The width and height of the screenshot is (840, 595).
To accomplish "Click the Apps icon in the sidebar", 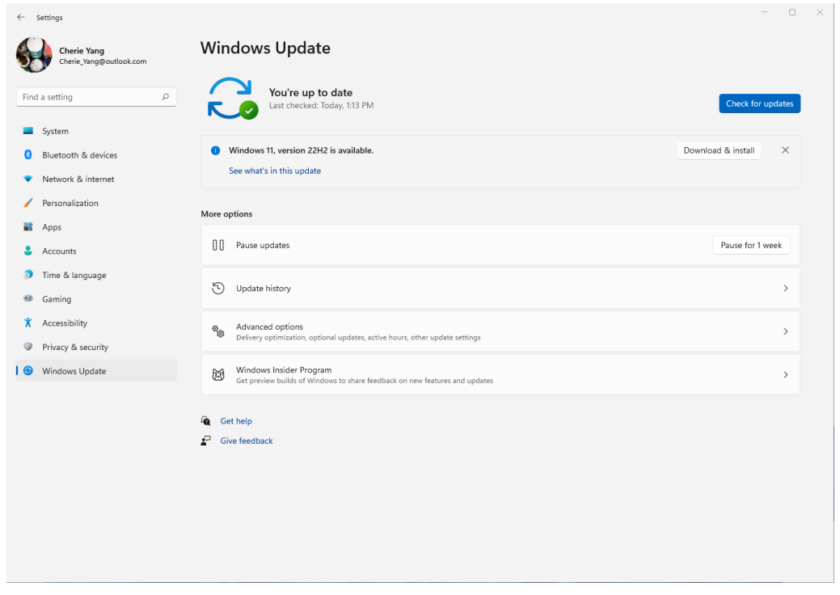I will pyautogui.click(x=28, y=227).
